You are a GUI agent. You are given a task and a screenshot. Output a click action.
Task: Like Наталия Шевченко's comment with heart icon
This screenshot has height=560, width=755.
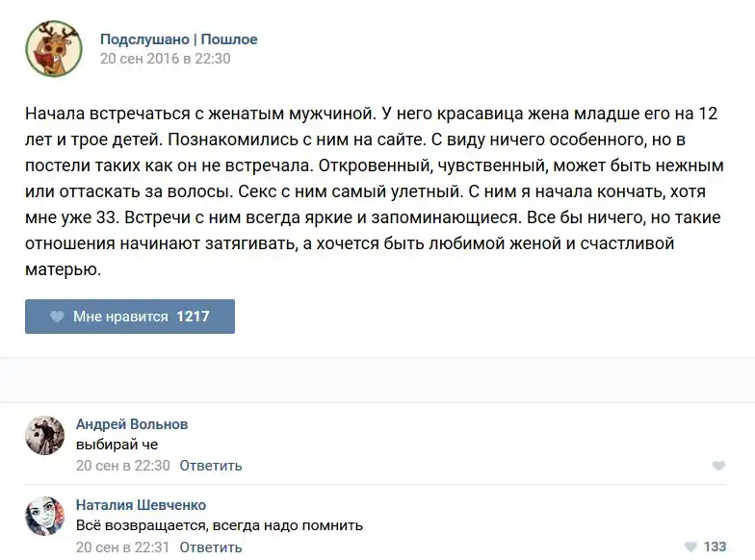point(689,547)
